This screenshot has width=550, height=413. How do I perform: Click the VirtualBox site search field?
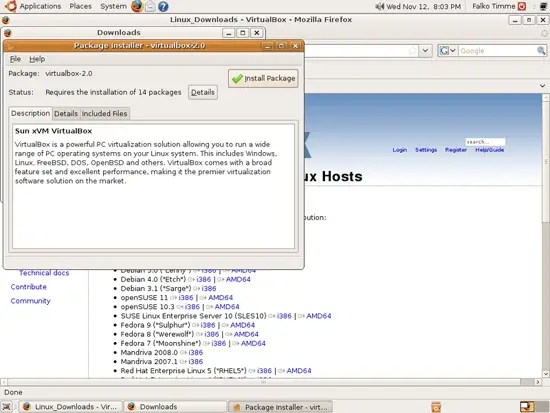pos(485,142)
